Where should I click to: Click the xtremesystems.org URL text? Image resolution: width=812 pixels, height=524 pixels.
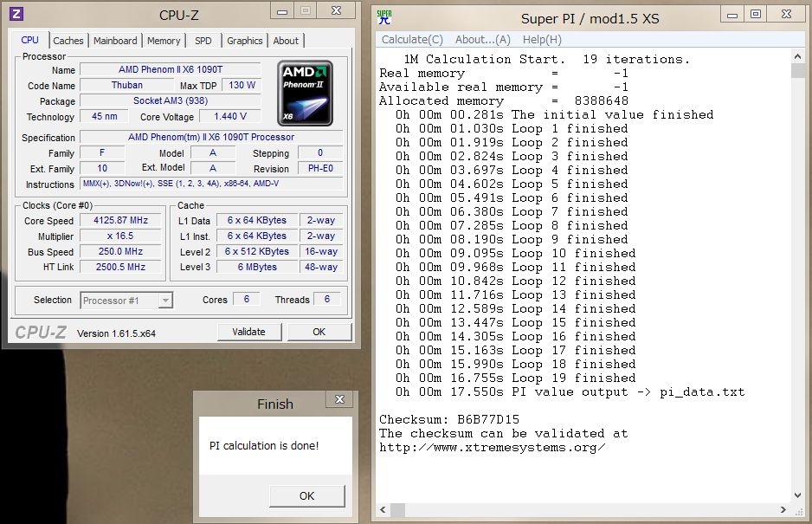(x=492, y=447)
